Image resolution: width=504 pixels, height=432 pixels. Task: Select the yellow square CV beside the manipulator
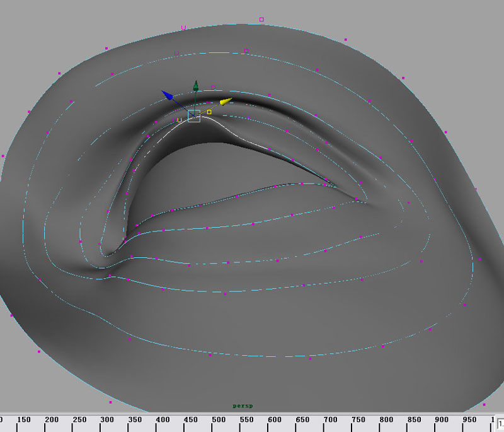click(209, 112)
